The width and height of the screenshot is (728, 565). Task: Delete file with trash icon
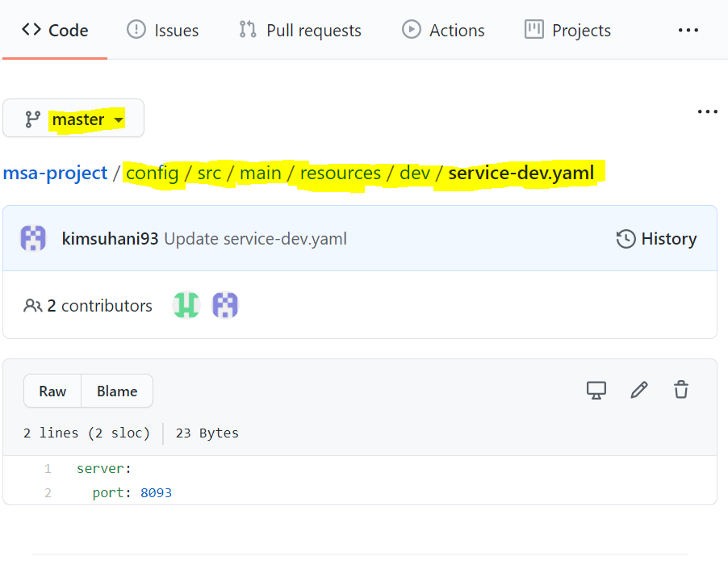click(681, 390)
